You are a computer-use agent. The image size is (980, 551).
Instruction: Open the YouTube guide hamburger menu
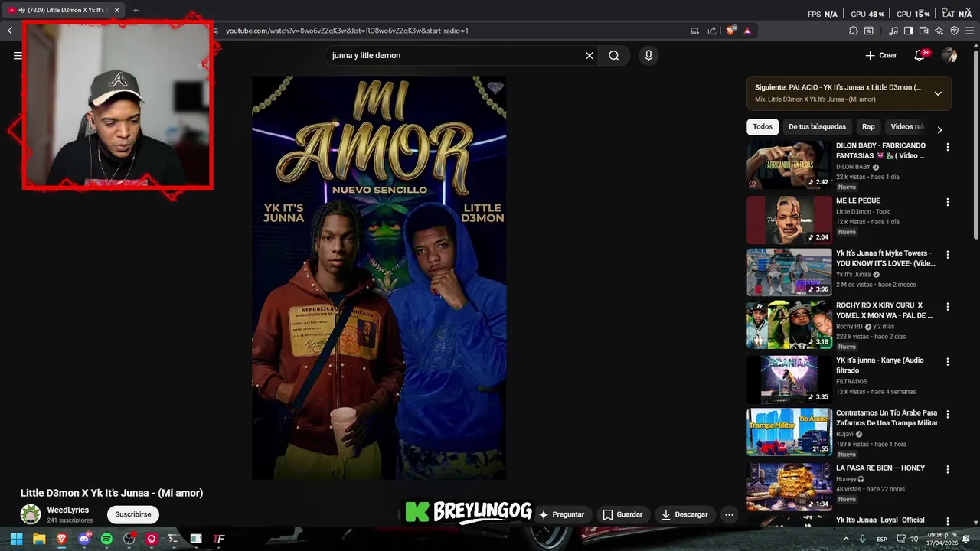click(18, 55)
